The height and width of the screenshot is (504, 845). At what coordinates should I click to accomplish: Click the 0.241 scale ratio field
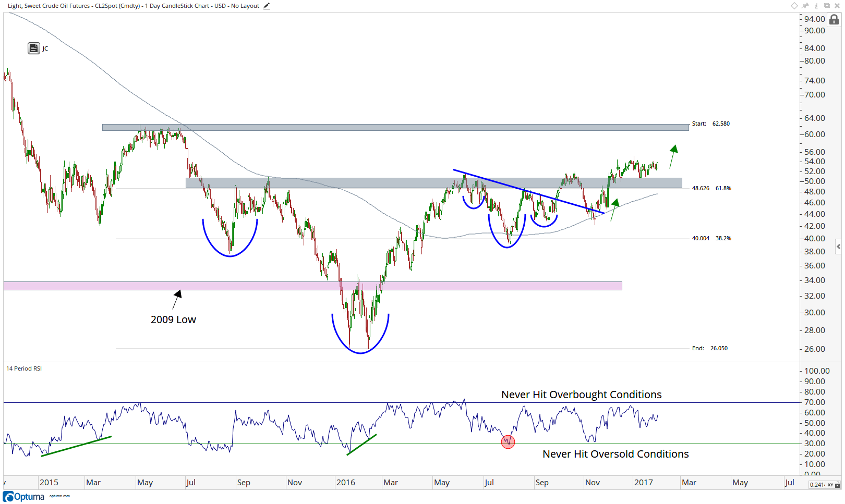(x=817, y=485)
